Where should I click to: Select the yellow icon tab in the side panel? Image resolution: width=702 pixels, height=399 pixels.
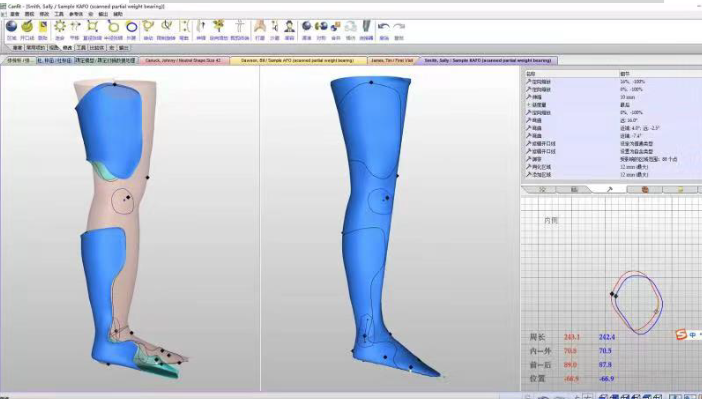tap(681, 190)
